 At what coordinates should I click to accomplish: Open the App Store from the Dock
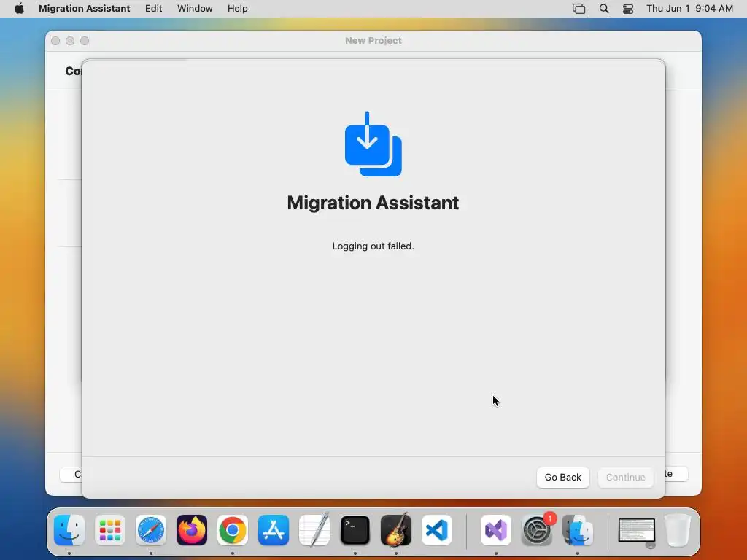[274, 530]
